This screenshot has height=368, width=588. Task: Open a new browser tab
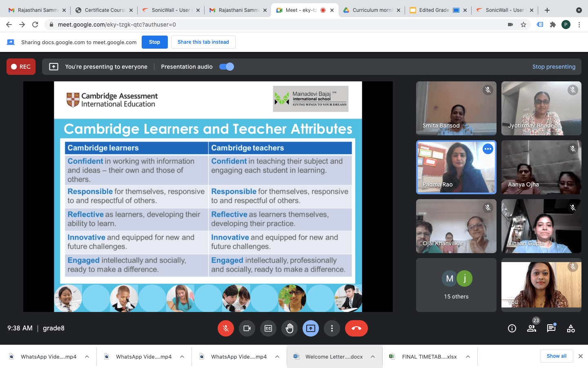tap(547, 10)
